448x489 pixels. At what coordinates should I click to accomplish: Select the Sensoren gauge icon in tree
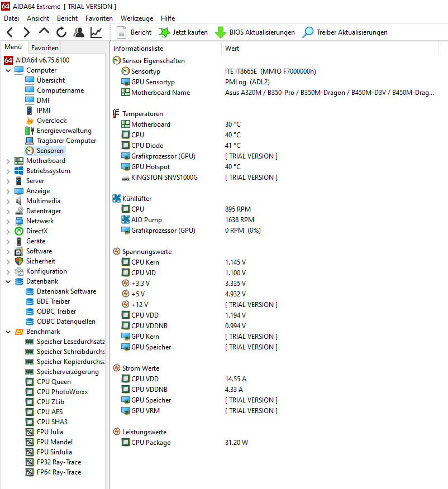[30, 151]
